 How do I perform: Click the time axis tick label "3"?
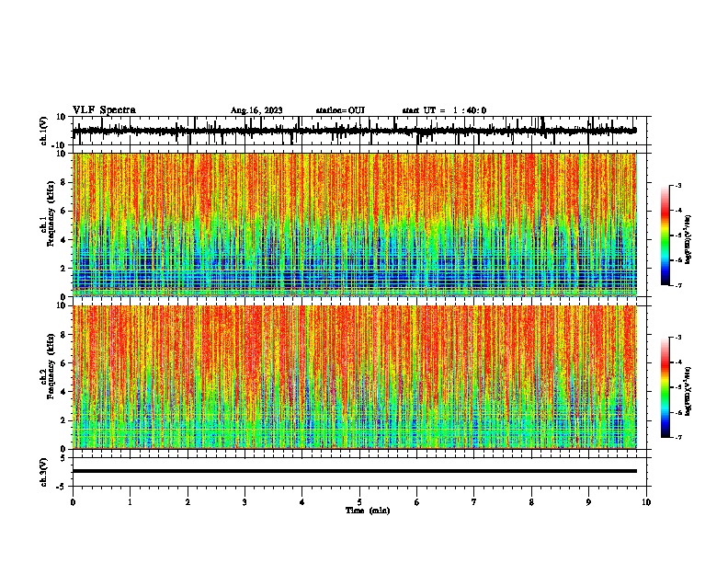(245, 502)
